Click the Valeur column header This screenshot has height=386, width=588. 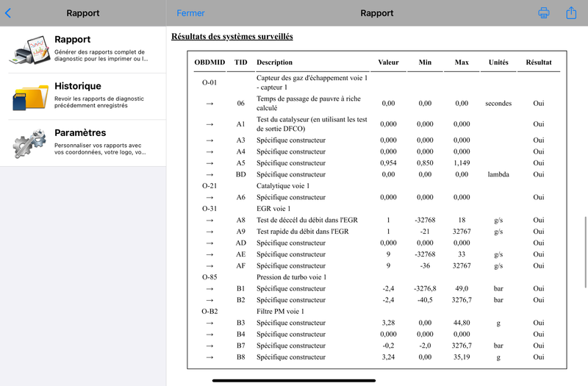coord(388,62)
